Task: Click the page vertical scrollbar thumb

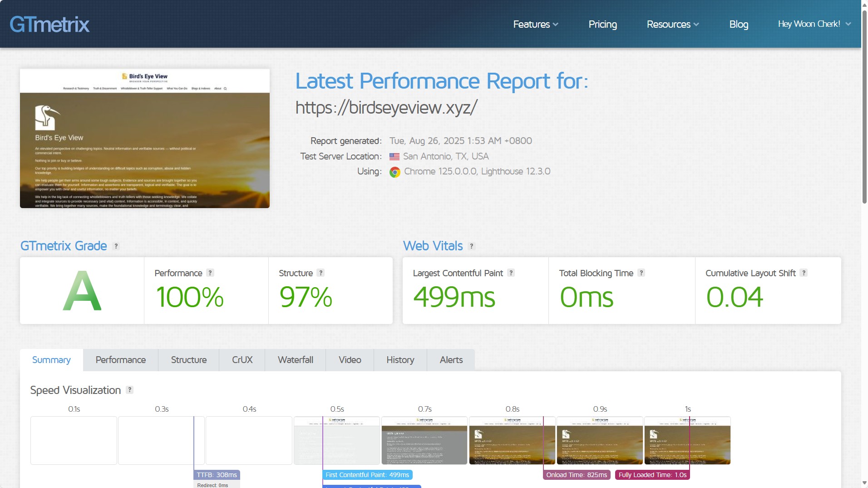Action: tap(864, 107)
